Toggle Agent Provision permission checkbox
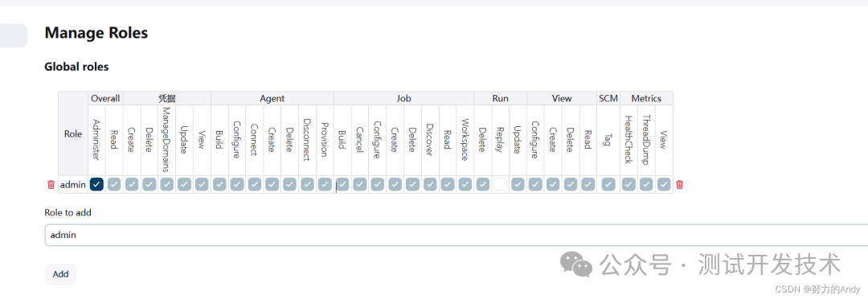This screenshot has height=299, width=868. click(x=325, y=184)
